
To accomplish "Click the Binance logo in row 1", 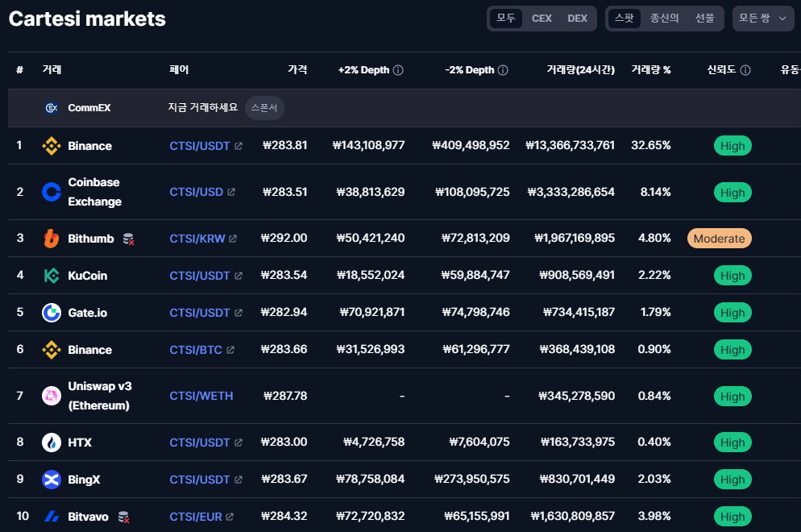I will click(52, 146).
